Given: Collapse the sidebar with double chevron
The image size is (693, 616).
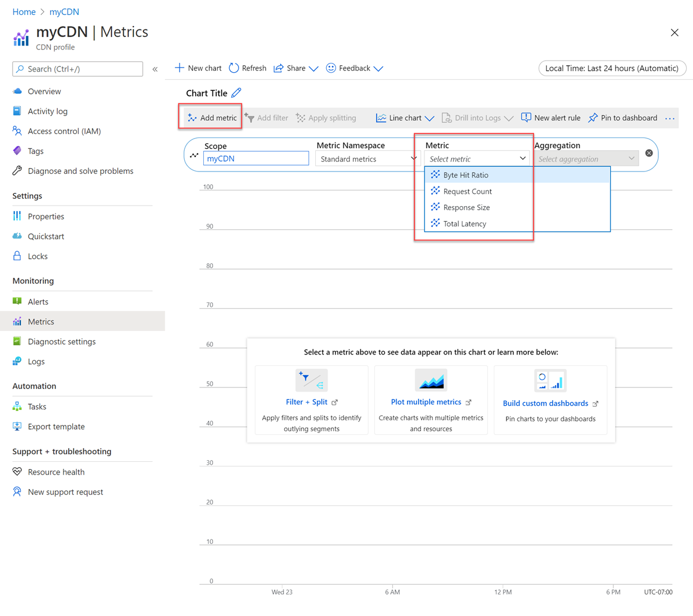Looking at the screenshot, I should coord(155,69).
